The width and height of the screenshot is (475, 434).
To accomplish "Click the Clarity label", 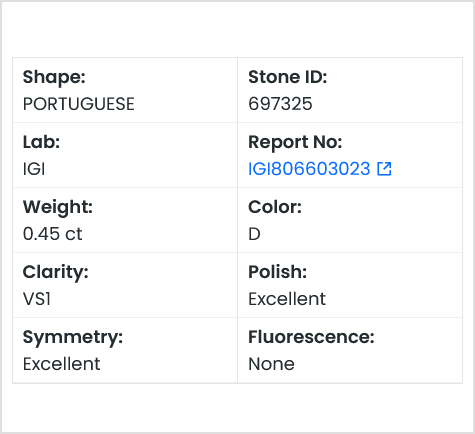I will click(56, 272).
